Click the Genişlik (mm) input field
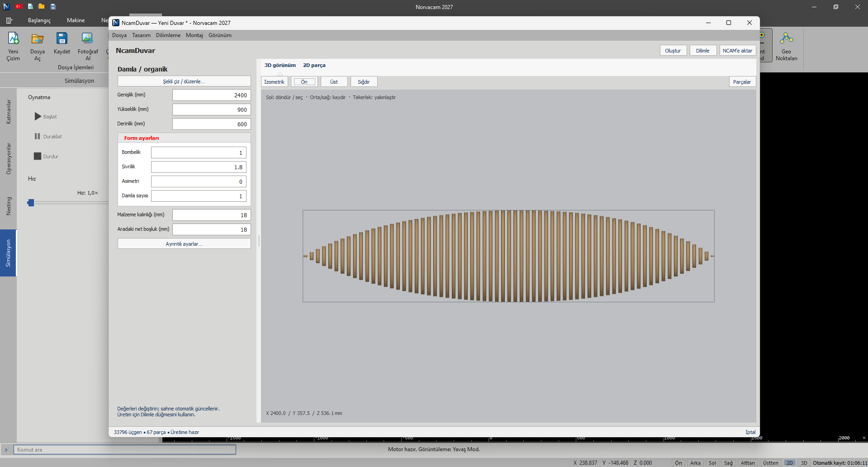 click(212, 95)
